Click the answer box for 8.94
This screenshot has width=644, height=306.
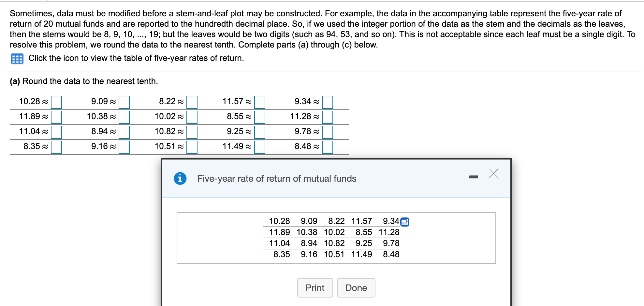coord(124,132)
